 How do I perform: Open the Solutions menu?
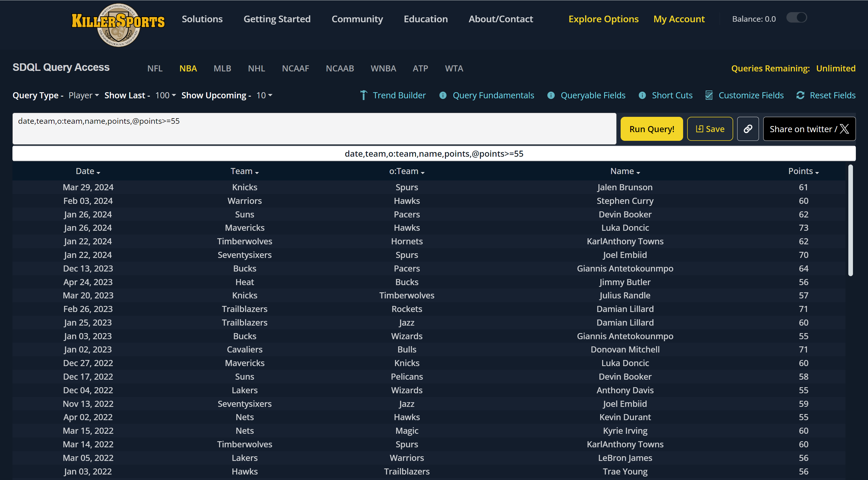click(202, 19)
